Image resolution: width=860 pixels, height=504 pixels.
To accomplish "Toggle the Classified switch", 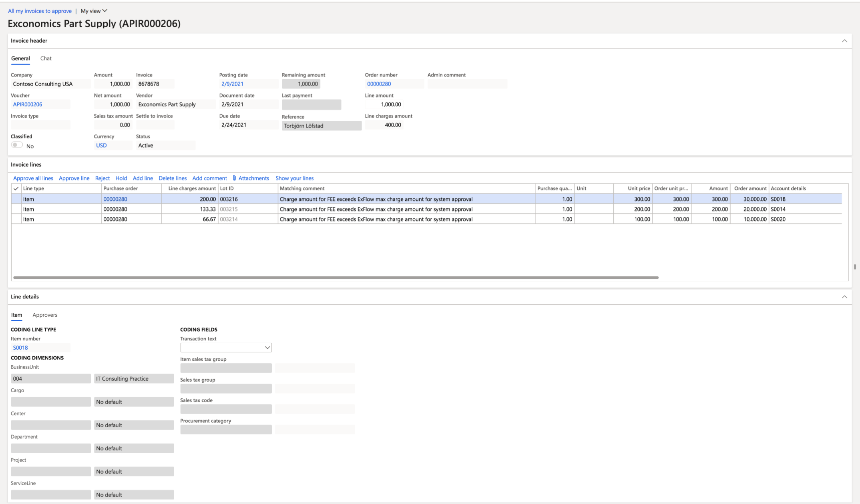I will [17, 145].
